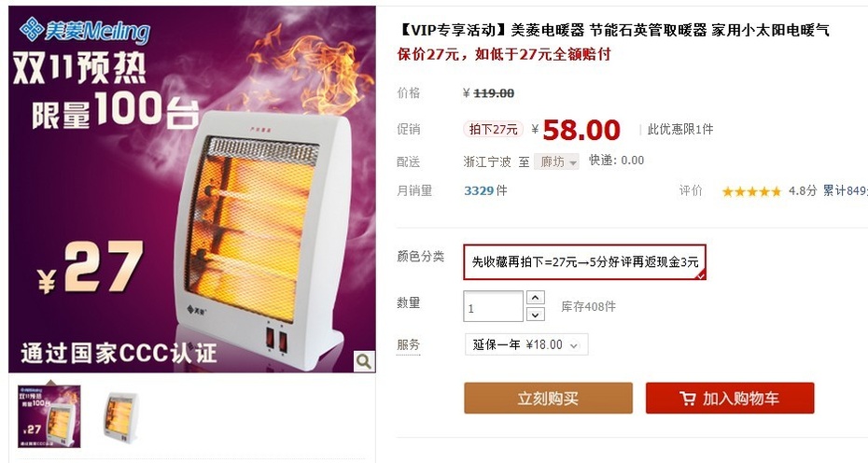The height and width of the screenshot is (463, 868).
Task: Click the Meiling brand logo on image
Action: tap(85, 31)
